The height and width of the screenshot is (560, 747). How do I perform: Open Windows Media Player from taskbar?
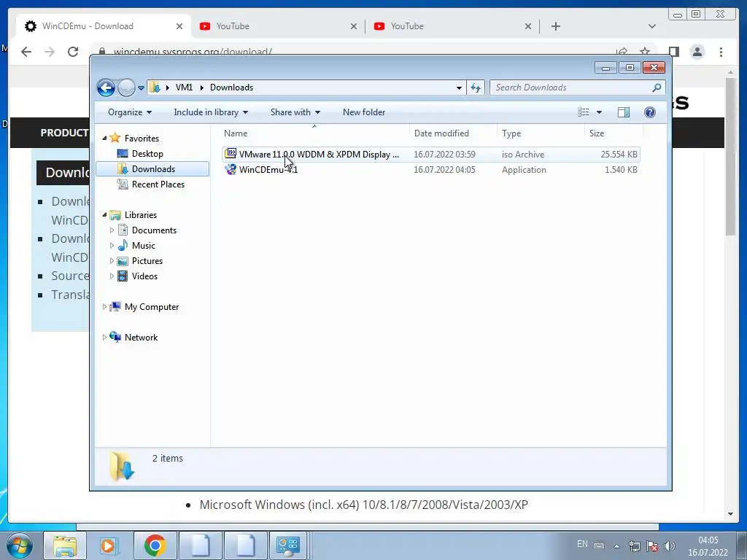(109, 545)
